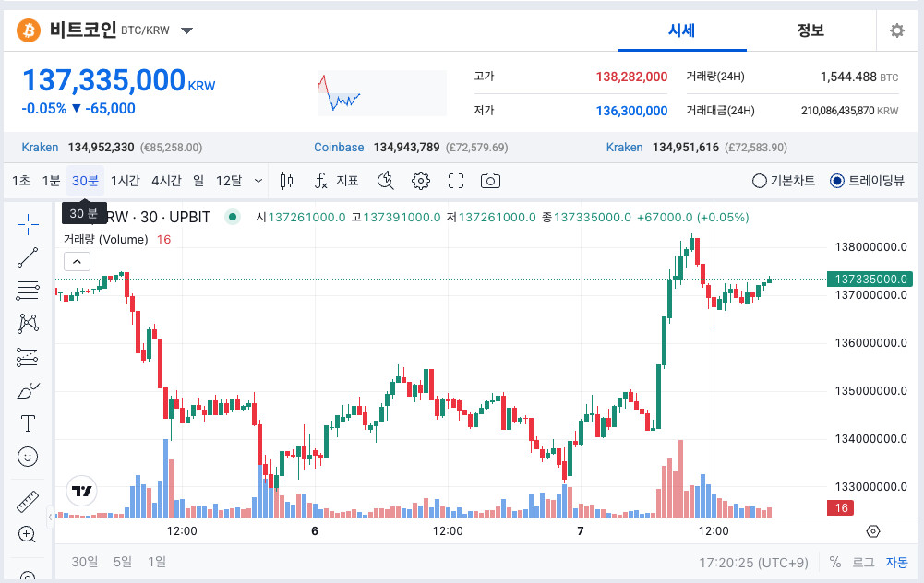Image resolution: width=924 pixels, height=583 pixels.
Task: Open the settings gear in header
Action: (897, 30)
